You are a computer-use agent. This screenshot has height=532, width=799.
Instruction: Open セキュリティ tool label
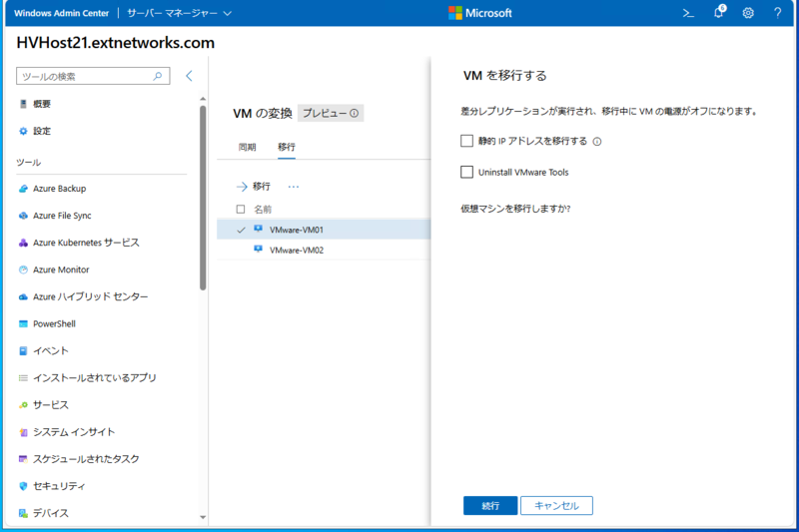click(59, 486)
